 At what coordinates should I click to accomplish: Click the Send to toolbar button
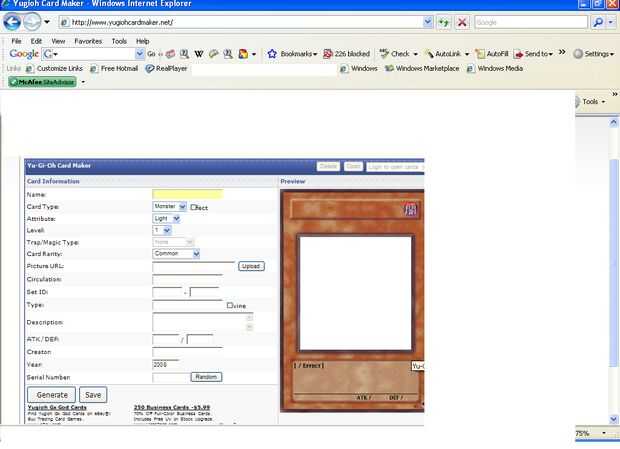533,54
